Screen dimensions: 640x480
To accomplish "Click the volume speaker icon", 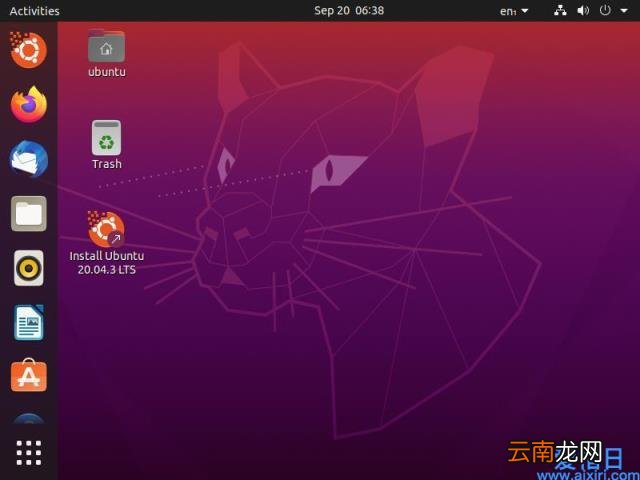I will tap(583, 11).
